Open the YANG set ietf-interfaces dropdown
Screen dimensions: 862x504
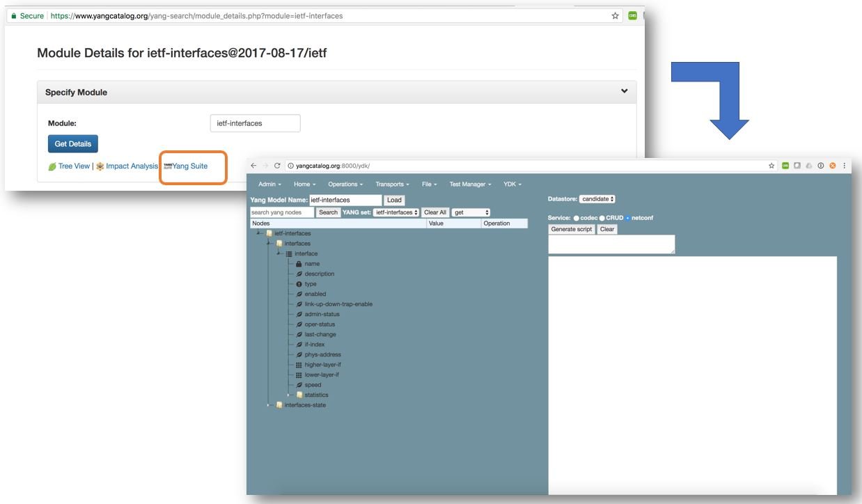pyautogui.click(x=396, y=212)
